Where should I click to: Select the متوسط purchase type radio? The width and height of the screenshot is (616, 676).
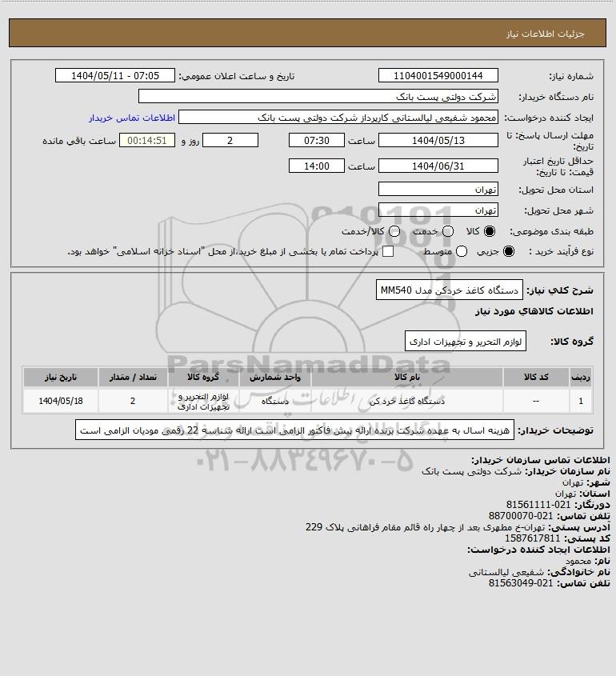pos(462,251)
